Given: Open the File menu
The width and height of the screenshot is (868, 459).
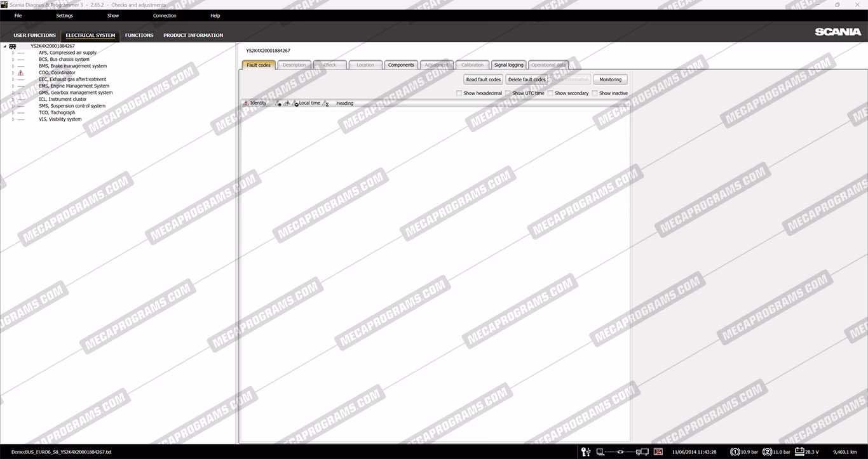Looking at the screenshot, I should (x=18, y=15).
